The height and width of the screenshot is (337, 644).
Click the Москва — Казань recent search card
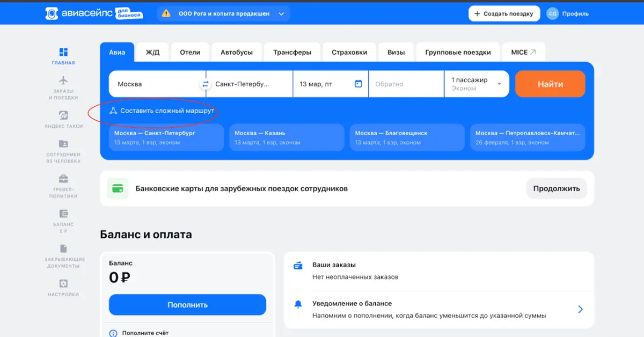point(286,137)
